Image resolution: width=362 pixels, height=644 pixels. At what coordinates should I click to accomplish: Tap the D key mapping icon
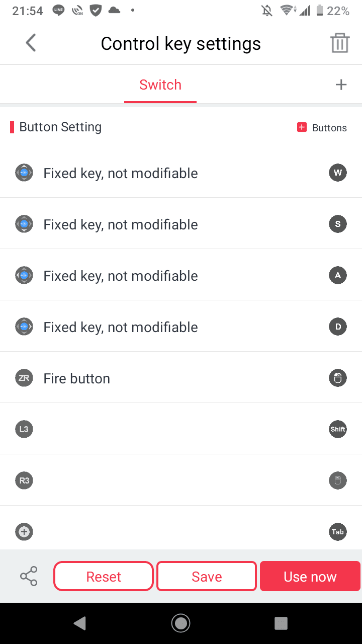[x=338, y=327]
